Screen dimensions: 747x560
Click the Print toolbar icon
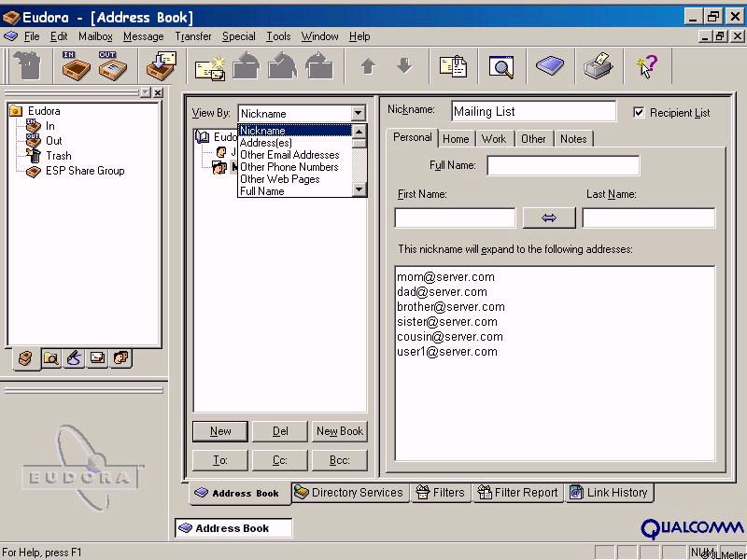[599, 65]
